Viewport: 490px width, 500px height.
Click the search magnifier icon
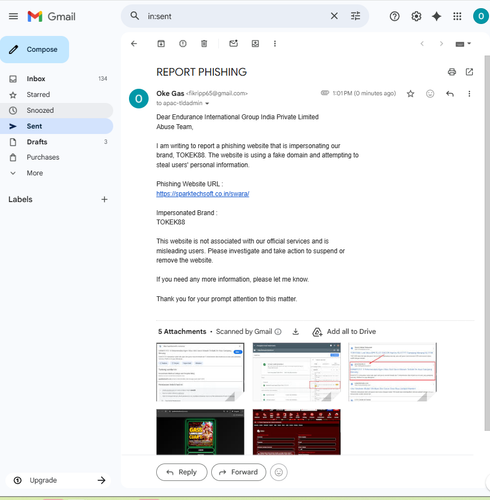(x=135, y=16)
